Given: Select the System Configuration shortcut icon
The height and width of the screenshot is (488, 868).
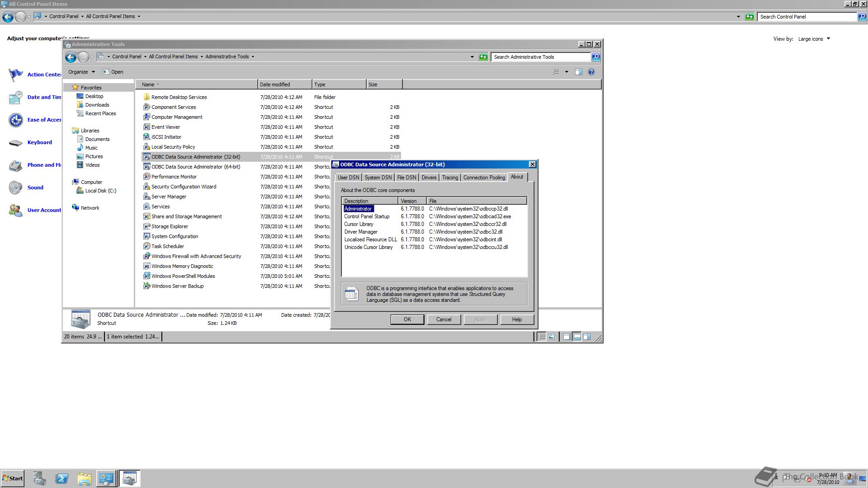Looking at the screenshot, I should pyautogui.click(x=146, y=236).
